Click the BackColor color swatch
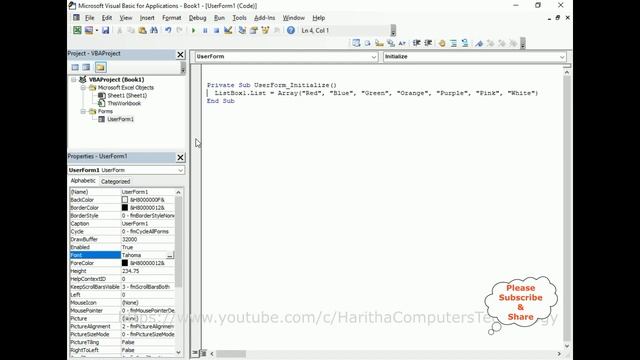Viewport: 640px width, 360px height. [x=125, y=200]
